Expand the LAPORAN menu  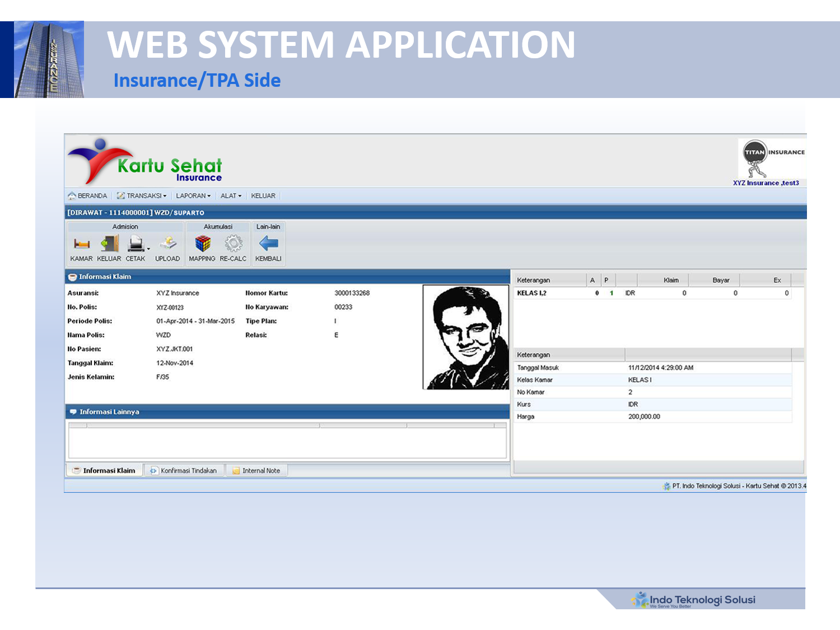pyautogui.click(x=193, y=196)
